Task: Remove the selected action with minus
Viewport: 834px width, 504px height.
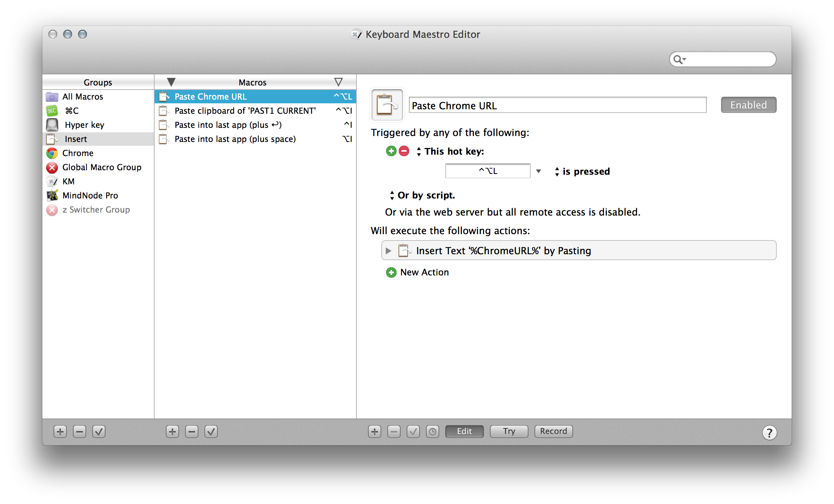Action: pos(394,432)
